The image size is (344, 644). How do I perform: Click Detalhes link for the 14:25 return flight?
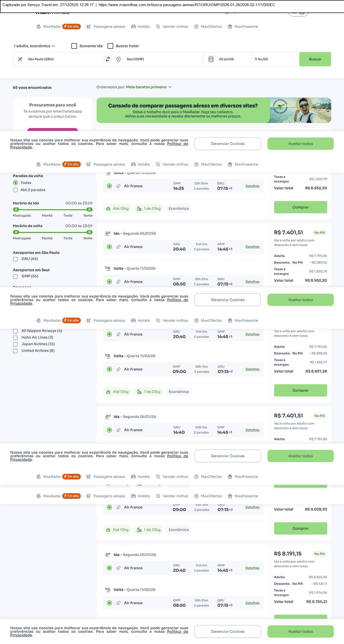[x=252, y=186]
